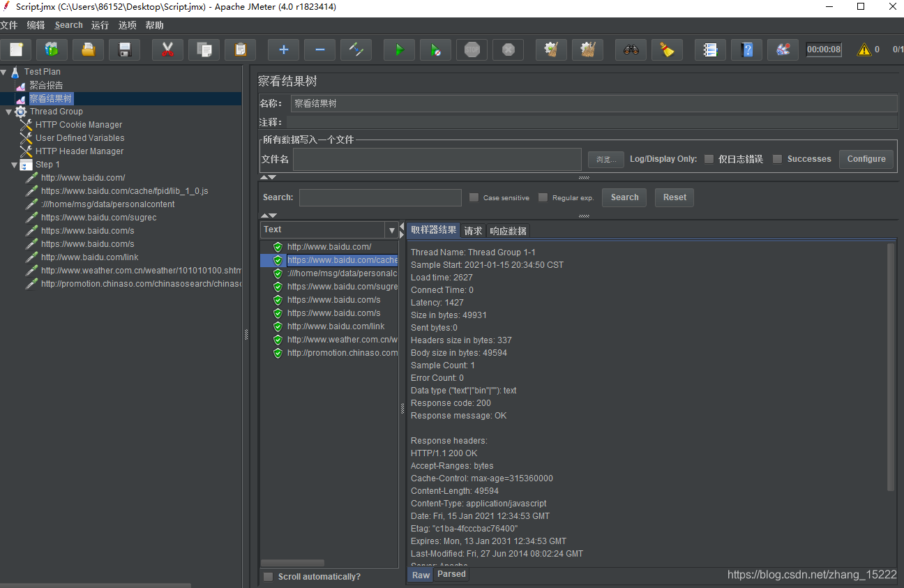Open the 运行 menu
The height and width of the screenshot is (588, 904).
tap(100, 25)
